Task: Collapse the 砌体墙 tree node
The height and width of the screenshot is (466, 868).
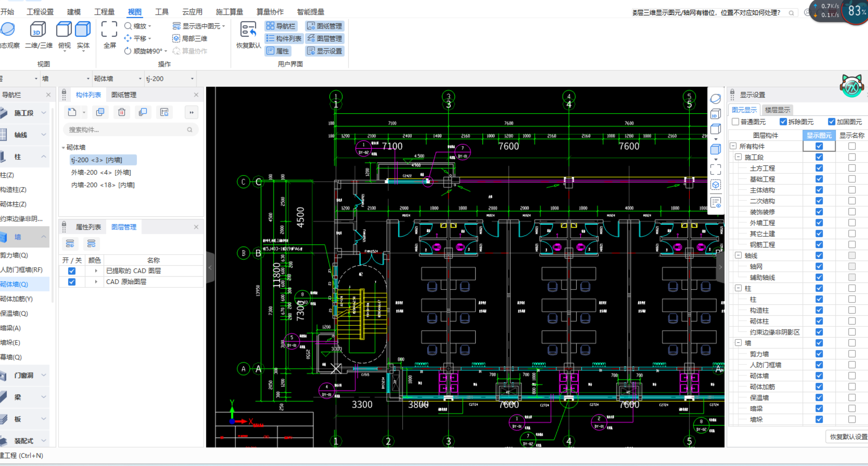Action: click(x=63, y=147)
